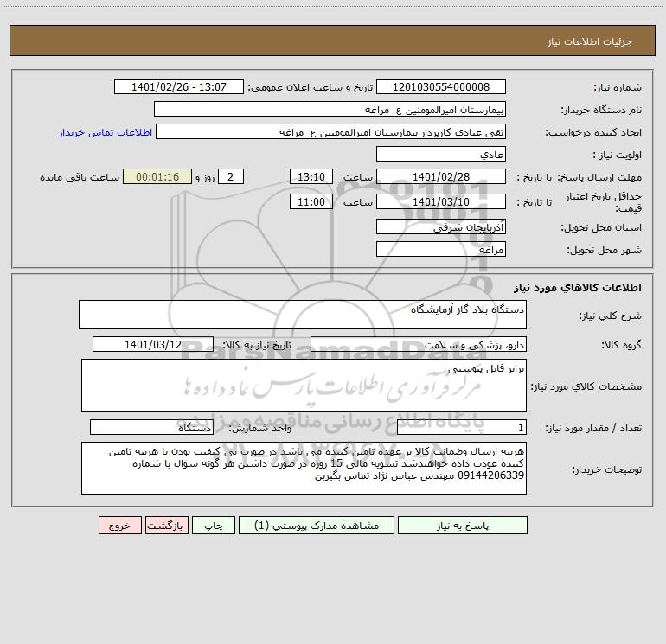Click the 'بازگشت' back button
This screenshot has height=644, width=666.
pos(166,526)
